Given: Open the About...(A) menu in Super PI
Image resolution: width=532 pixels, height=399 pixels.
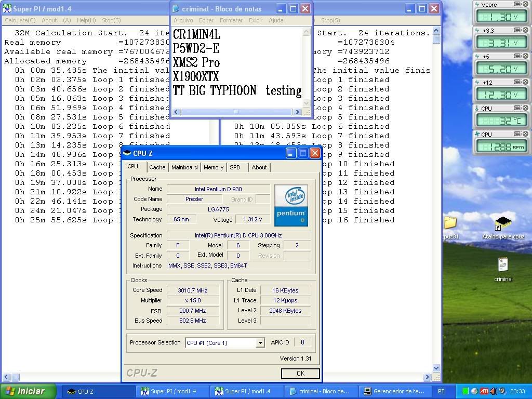Looking at the screenshot, I should 56,20.
